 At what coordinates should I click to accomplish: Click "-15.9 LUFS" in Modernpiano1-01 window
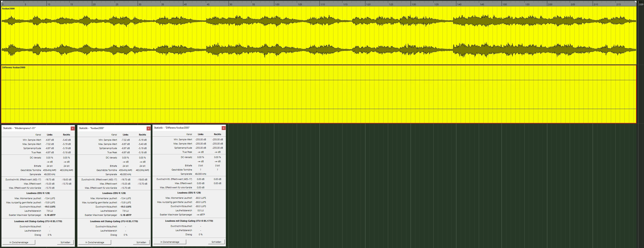50,202
